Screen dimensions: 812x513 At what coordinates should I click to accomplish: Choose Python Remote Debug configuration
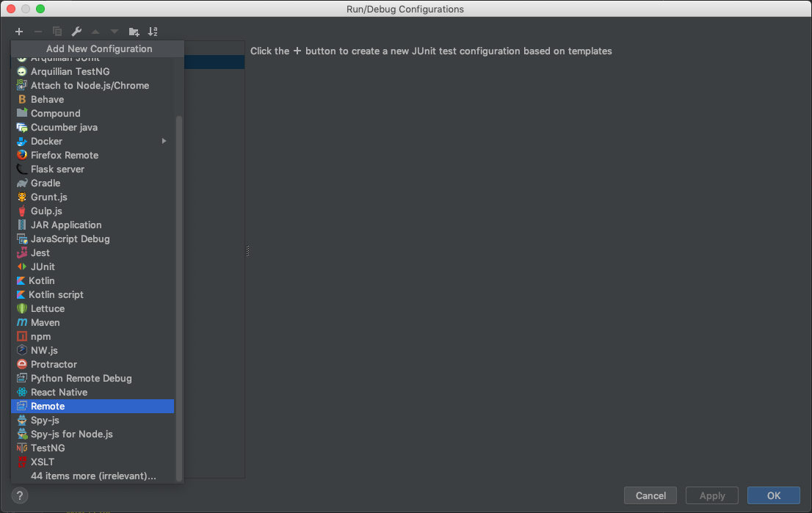pyautogui.click(x=93, y=379)
